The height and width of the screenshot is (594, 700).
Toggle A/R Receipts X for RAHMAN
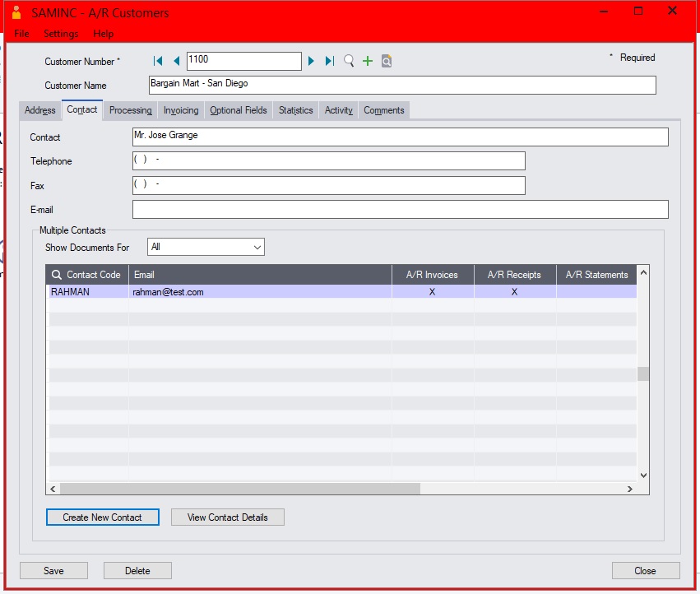[514, 291]
